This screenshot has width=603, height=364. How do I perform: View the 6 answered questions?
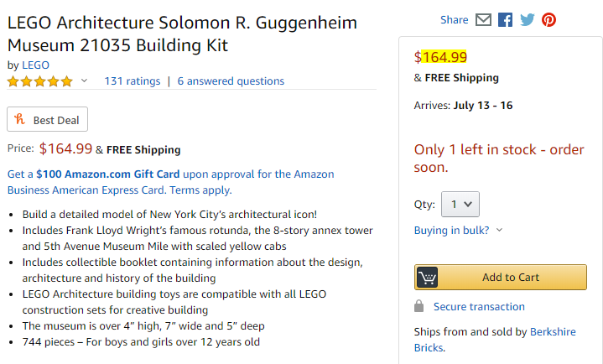click(231, 81)
